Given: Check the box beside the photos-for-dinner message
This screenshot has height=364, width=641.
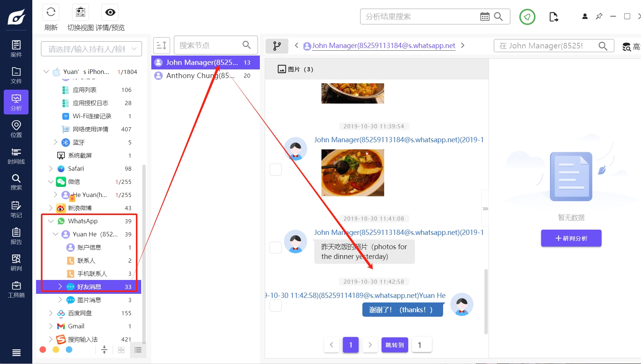Looking at the screenshot, I should point(276,247).
